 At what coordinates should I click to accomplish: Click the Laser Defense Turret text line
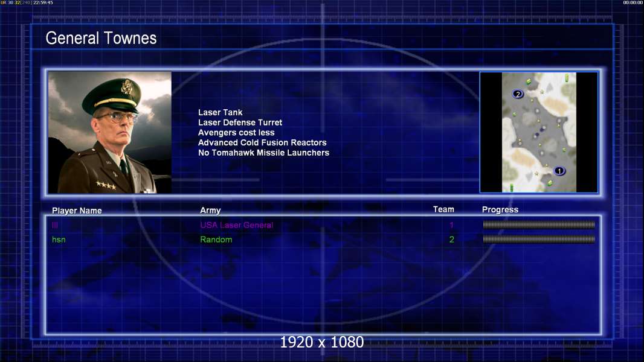click(240, 122)
